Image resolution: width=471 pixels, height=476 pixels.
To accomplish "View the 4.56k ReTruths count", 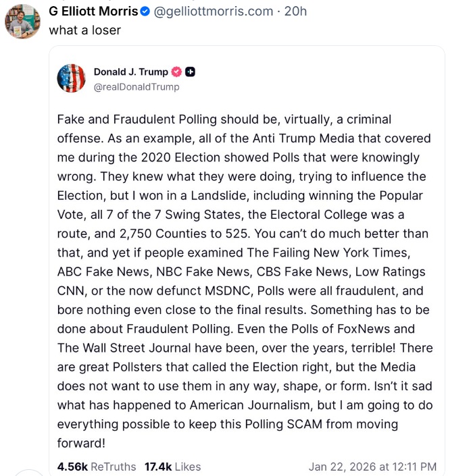I will coord(96,467).
